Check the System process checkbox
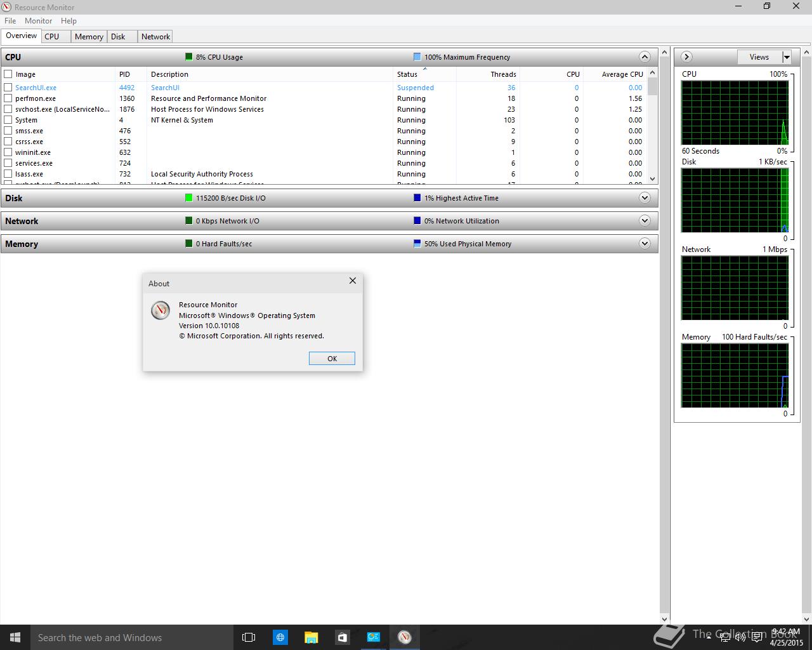 [x=8, y=120]
